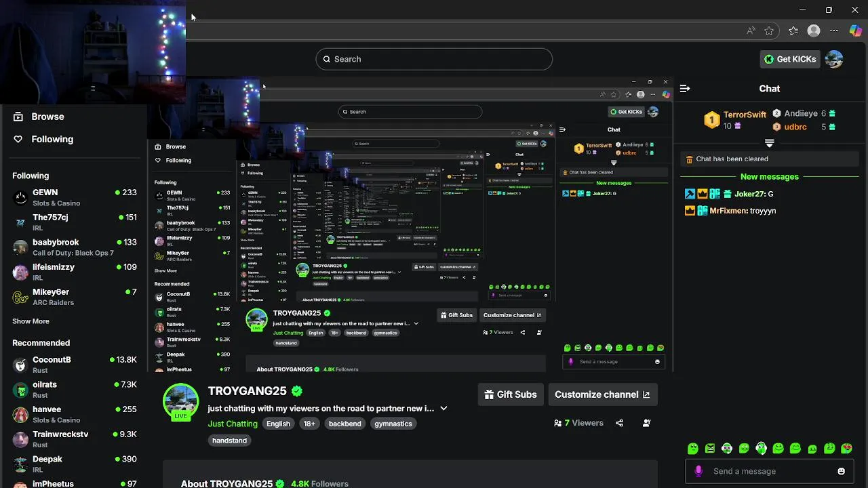Click the Send a message field
The image size is (868, 488).
click(770, 471)
